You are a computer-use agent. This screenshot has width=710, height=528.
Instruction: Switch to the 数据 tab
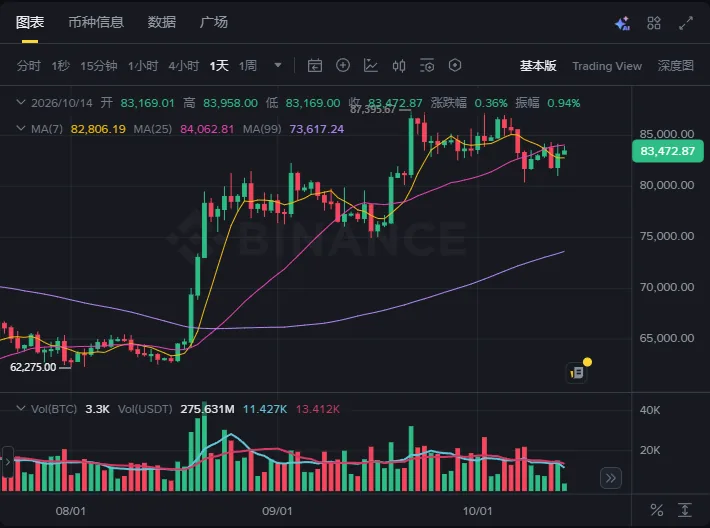[162, 22]
